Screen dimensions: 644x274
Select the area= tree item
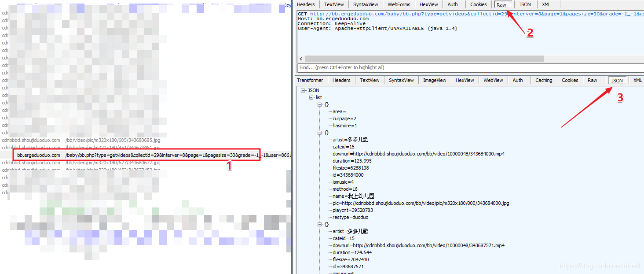[x=339, y=111]
